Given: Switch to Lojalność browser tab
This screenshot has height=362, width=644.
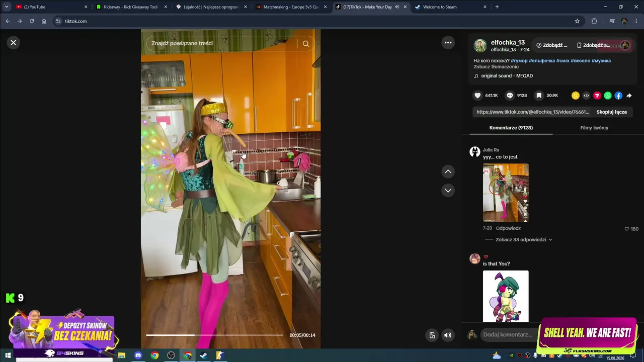Looking at the screenshot, I should [x=211, y=7].
